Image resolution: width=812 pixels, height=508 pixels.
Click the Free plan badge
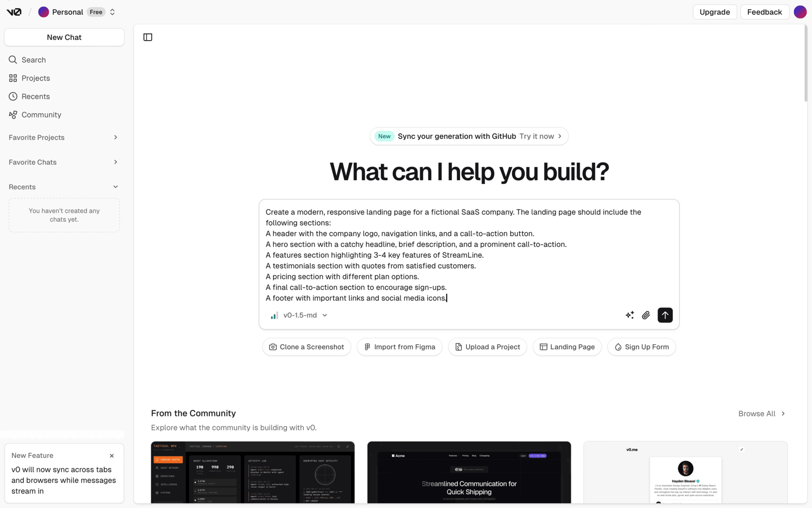coord(96,12)
